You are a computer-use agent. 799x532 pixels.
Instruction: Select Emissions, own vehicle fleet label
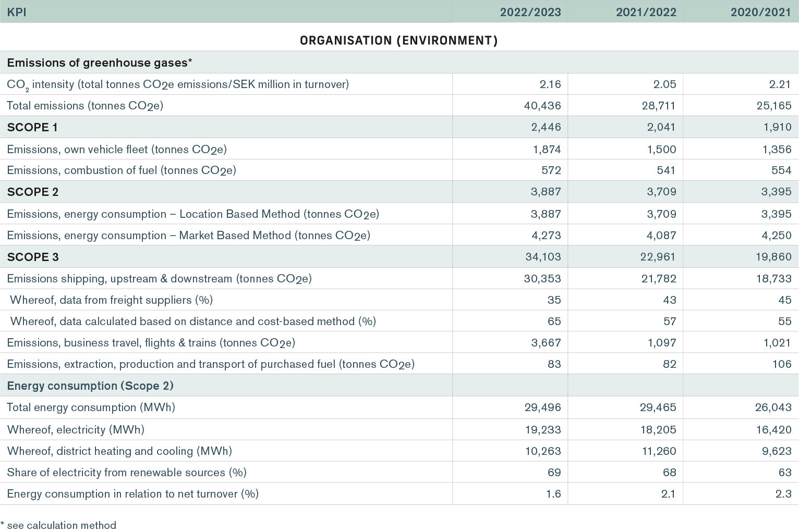[117, 150]
